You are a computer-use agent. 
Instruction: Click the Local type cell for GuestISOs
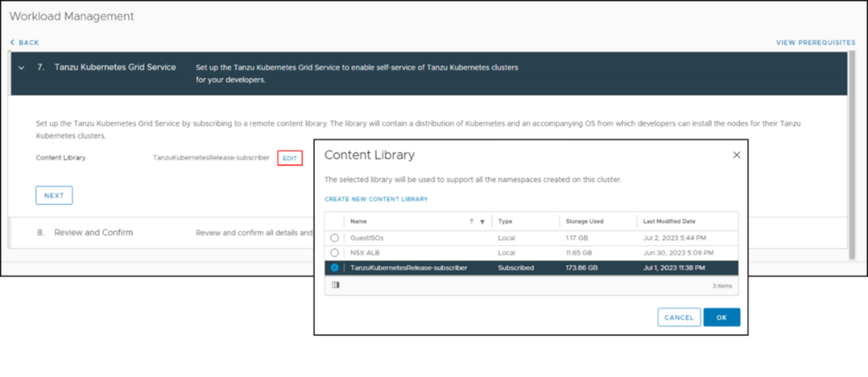(x=507, y=238)
